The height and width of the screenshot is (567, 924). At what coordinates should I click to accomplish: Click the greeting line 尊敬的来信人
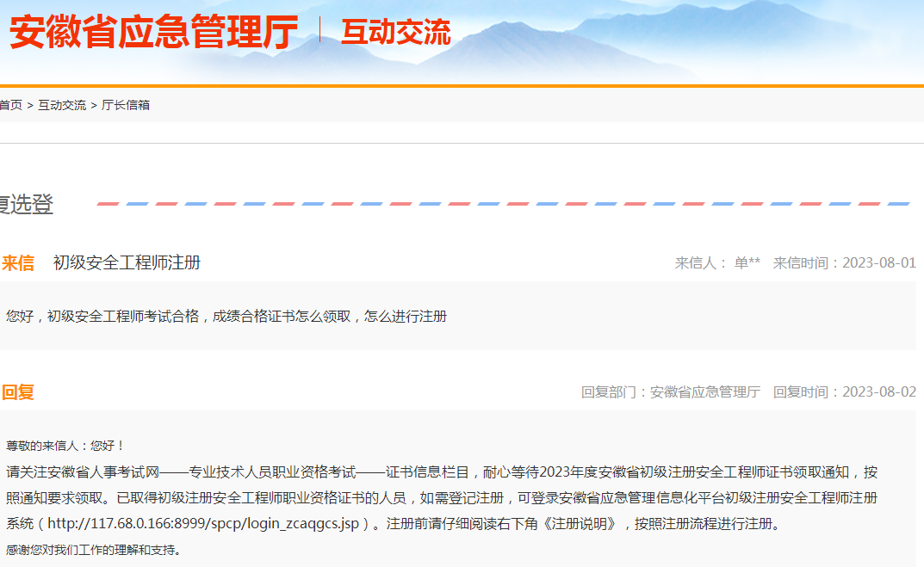coord(65,446)
